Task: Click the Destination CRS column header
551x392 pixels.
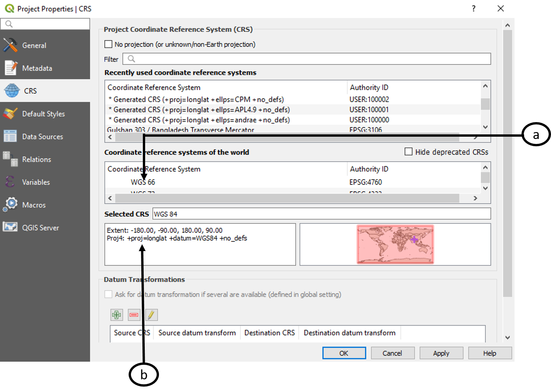Action: coord(270,333)
